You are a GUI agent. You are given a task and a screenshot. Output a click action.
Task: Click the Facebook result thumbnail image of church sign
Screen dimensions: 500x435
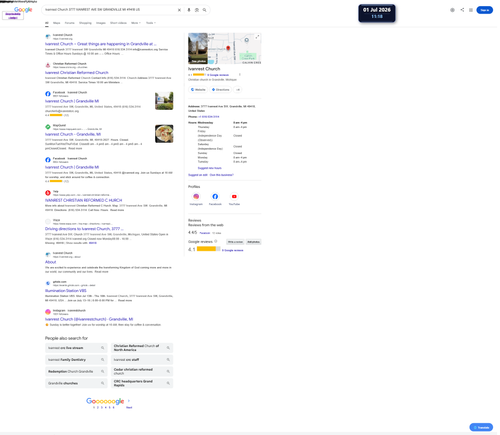tap(164, 101)
